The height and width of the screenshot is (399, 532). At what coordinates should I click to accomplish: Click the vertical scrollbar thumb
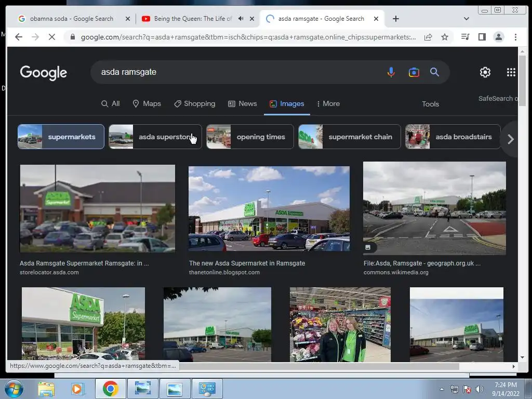(x=522, y=81)
